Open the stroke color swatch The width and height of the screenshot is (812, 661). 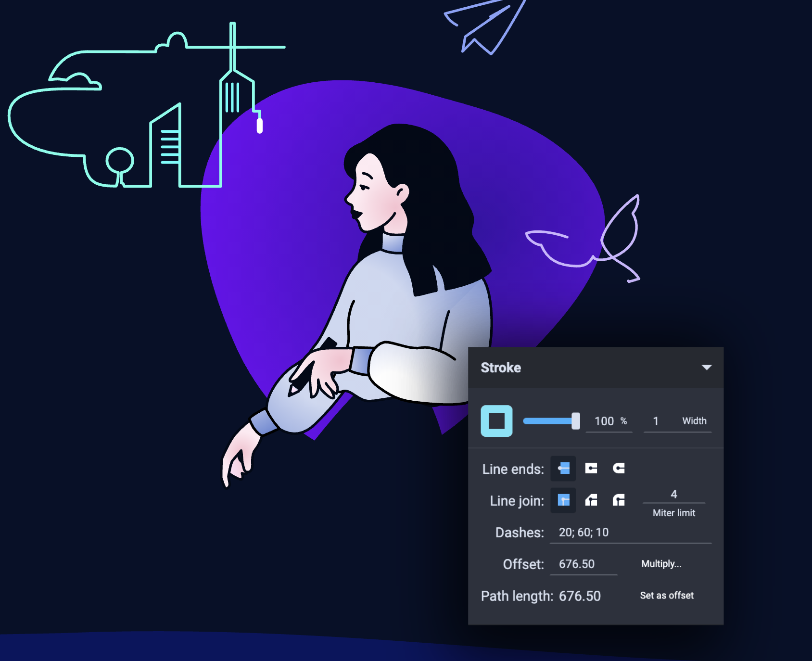(x=496, y=421)
